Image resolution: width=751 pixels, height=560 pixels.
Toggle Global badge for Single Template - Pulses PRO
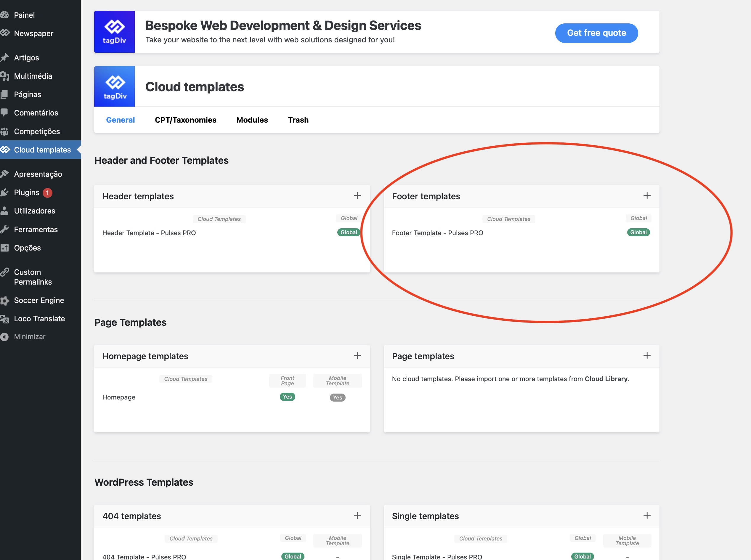(582, 557)
